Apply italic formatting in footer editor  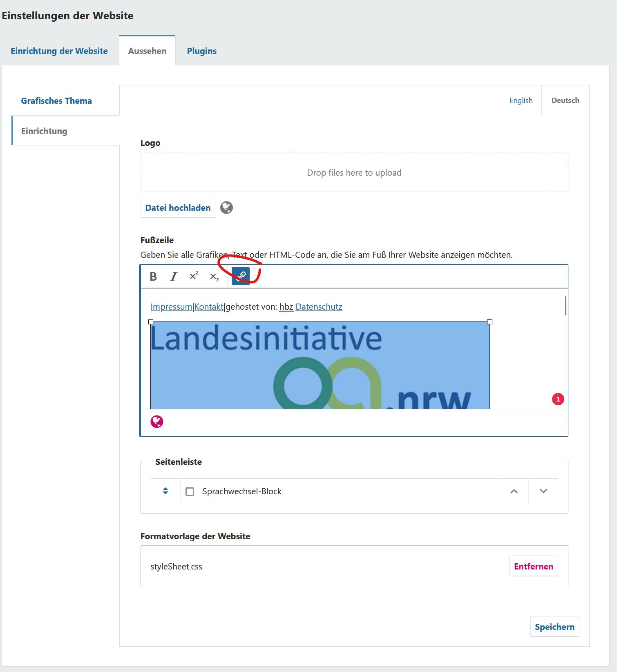(x=174, y=277)
